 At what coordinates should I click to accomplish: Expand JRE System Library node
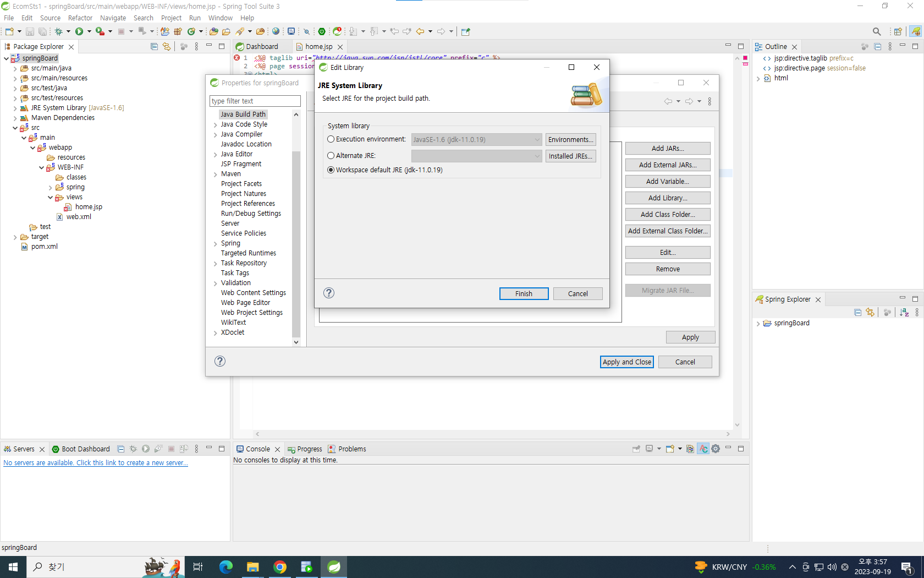click(15, 108)
